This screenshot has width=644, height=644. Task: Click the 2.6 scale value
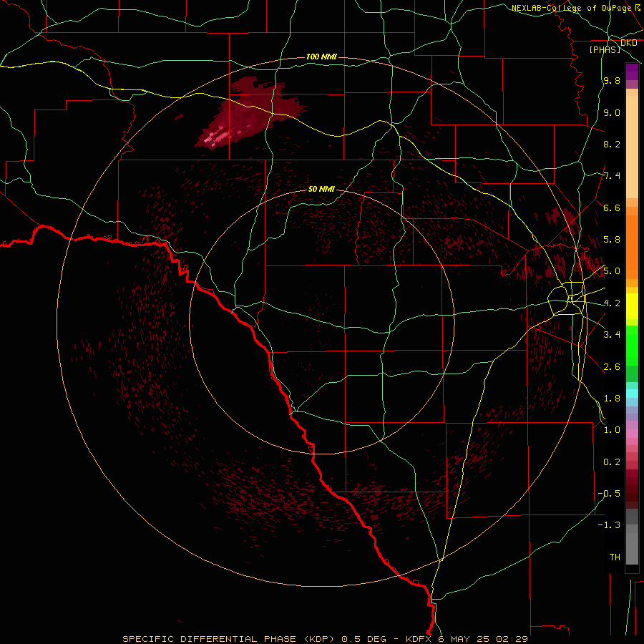tap(612, 367)
